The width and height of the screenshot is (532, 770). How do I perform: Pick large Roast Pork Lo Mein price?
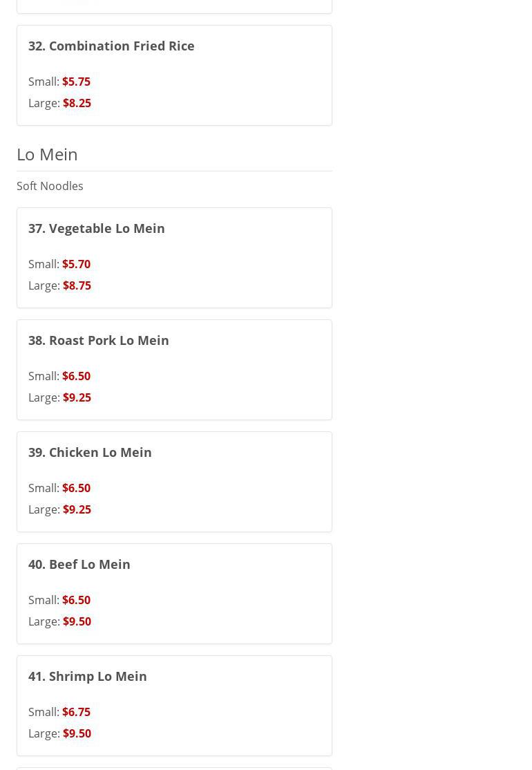pos(77,397)
